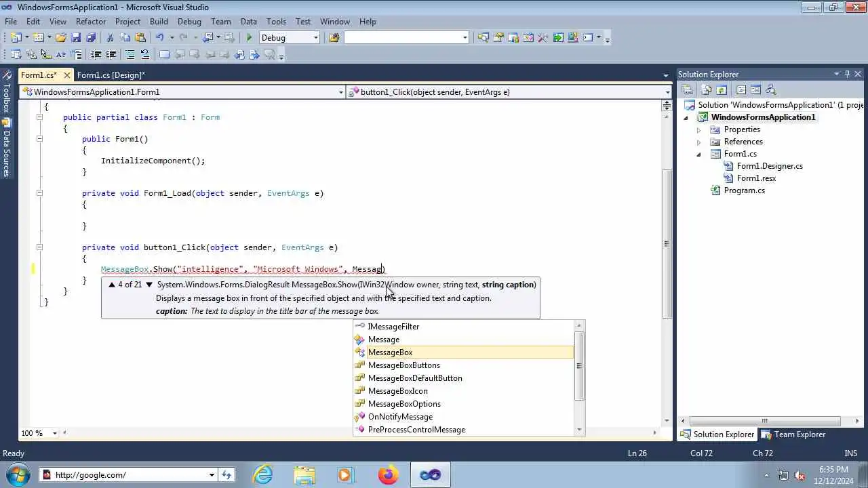This screenshot has height=488, width=868.
Task: Toggle a bookmark with the bookmark icon
Action: point(164,55)
